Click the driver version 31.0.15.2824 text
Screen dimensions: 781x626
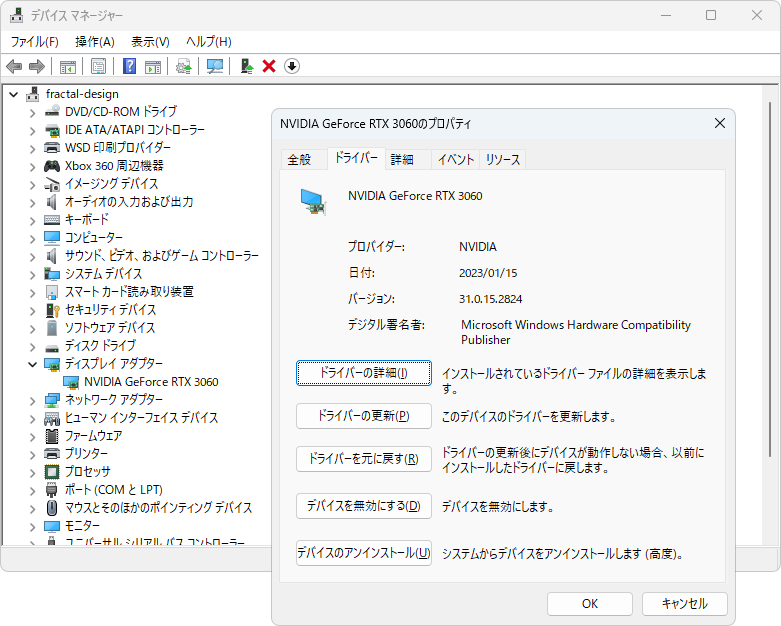(x=491, y=299)
